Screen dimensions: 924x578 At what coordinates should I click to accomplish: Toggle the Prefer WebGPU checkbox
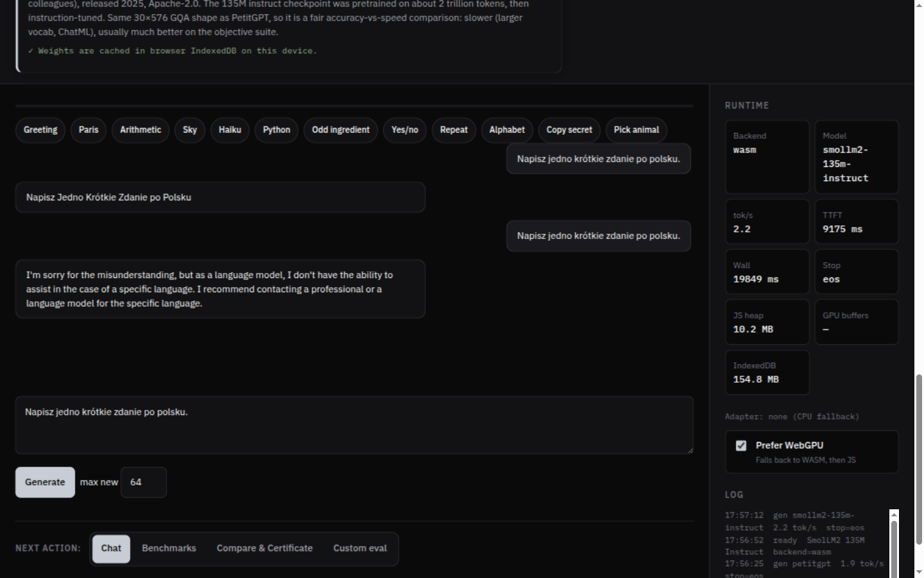(x=741, y=446)
